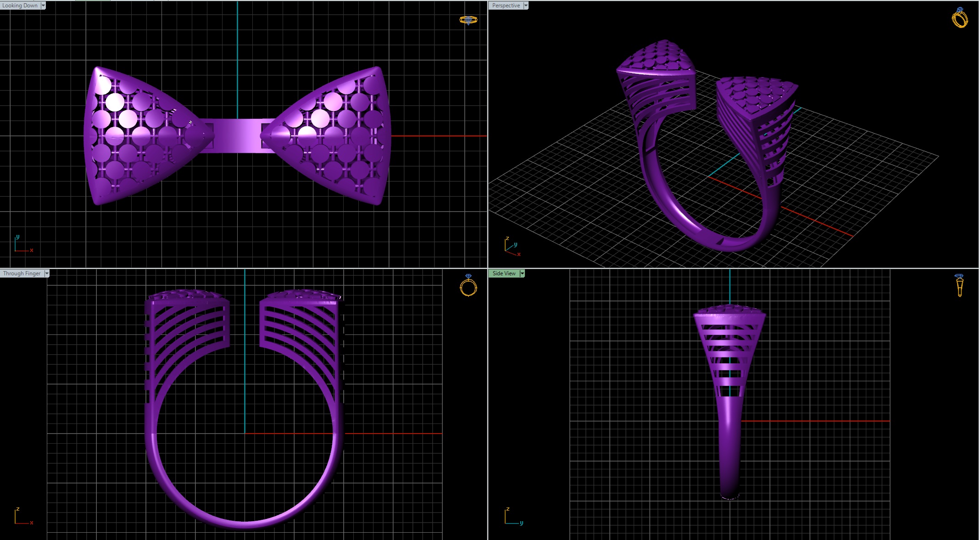Activate the Looking Down viewport label

point(20,6)
